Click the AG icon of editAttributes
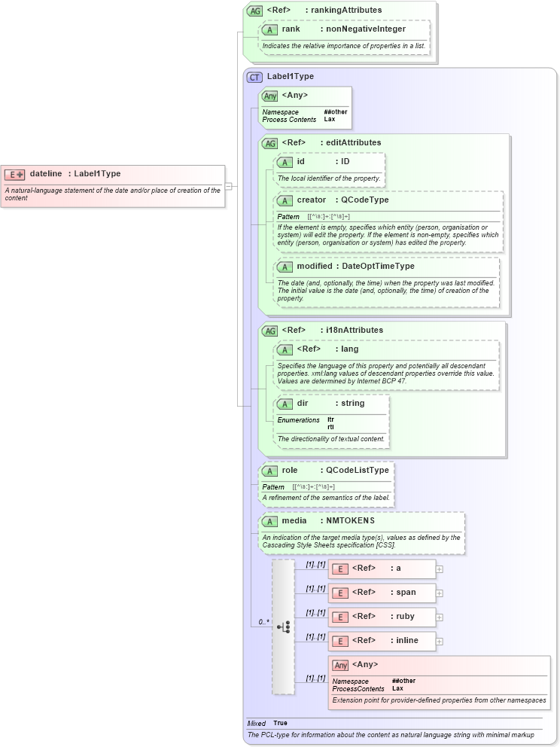 coord(270,143)
